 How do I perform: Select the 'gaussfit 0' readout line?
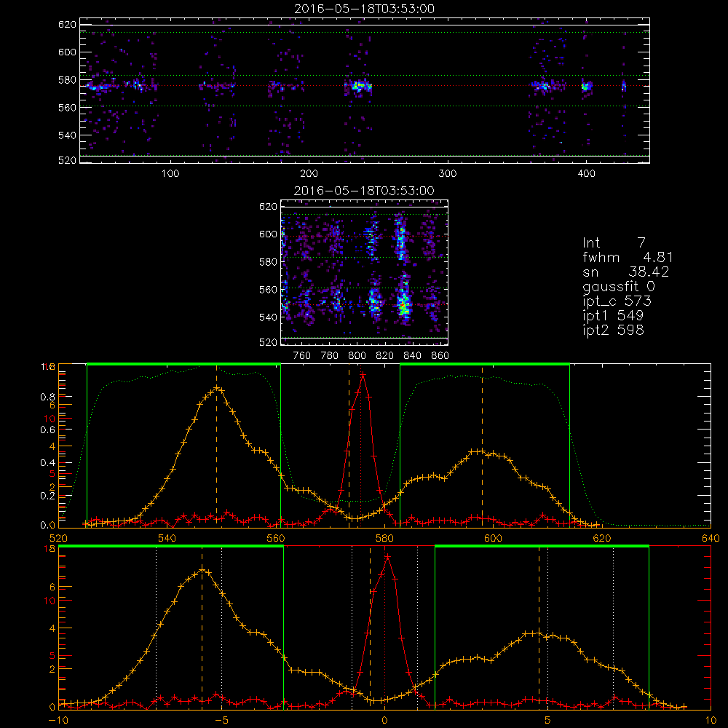pyautogui.click(x=618, y=286)
